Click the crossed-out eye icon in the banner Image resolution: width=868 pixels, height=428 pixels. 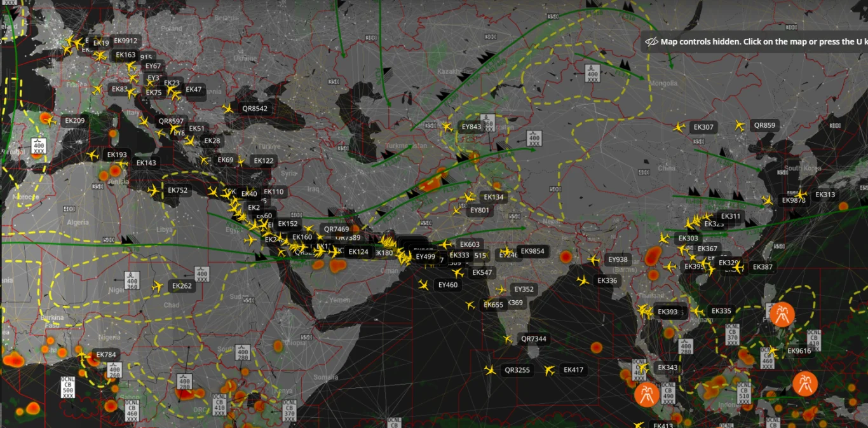[651, 42]
